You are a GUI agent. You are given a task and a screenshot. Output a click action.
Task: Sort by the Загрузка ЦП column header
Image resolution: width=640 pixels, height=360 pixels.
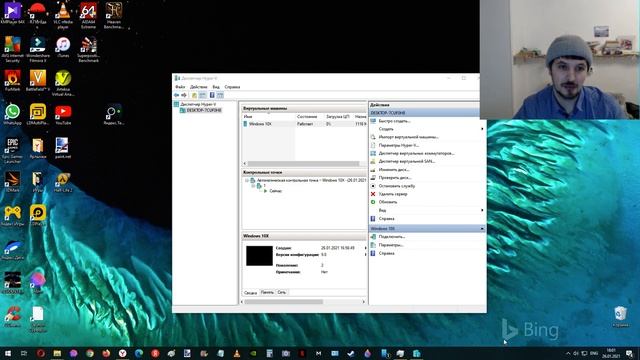pos(338,117)
